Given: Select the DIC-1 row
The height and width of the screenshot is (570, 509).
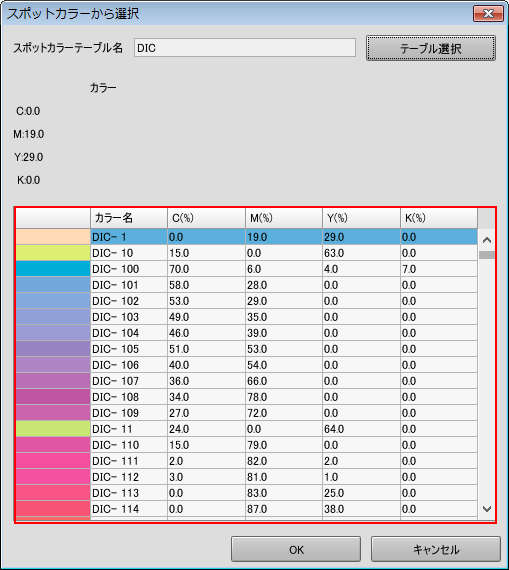Looking at the screenshot, I should click(x=247, y=237).
